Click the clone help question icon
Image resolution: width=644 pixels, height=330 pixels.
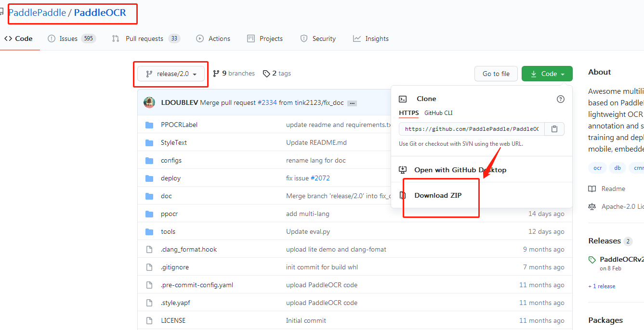(560, 99)
